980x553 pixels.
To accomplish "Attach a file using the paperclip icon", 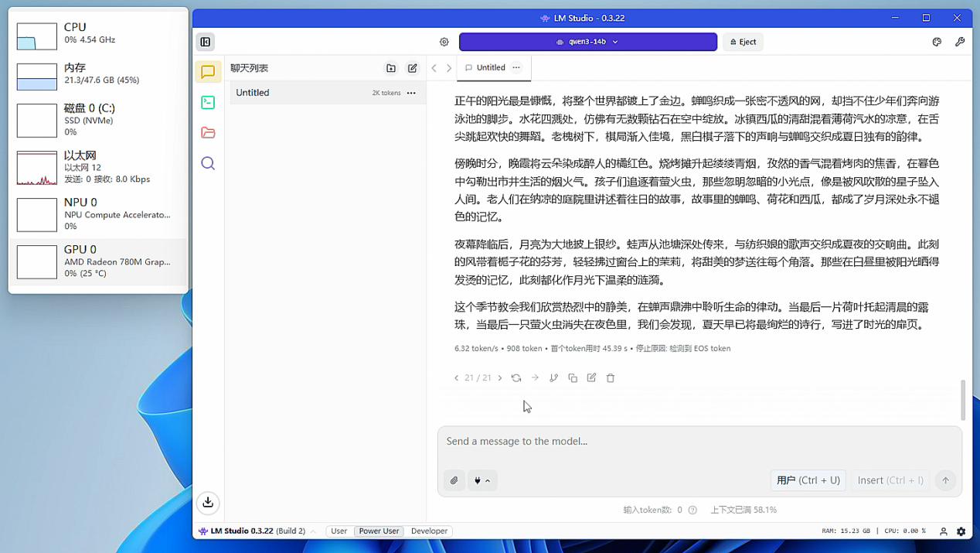I will pos(454,480).
